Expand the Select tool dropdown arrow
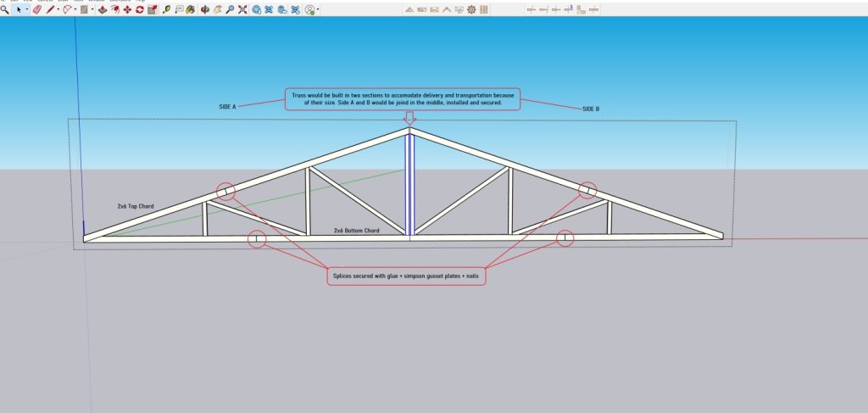The image size is (868, 413). pos(26,9)
